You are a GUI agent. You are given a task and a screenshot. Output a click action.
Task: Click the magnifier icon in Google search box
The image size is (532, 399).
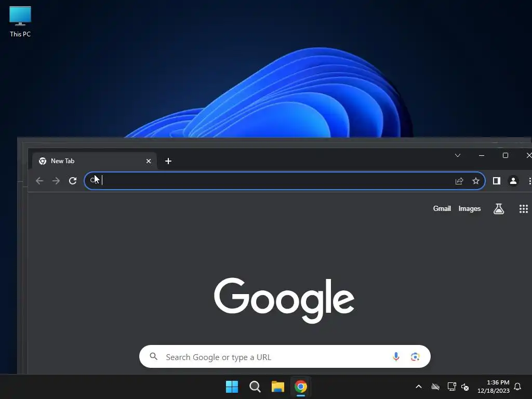pos(154,356)
